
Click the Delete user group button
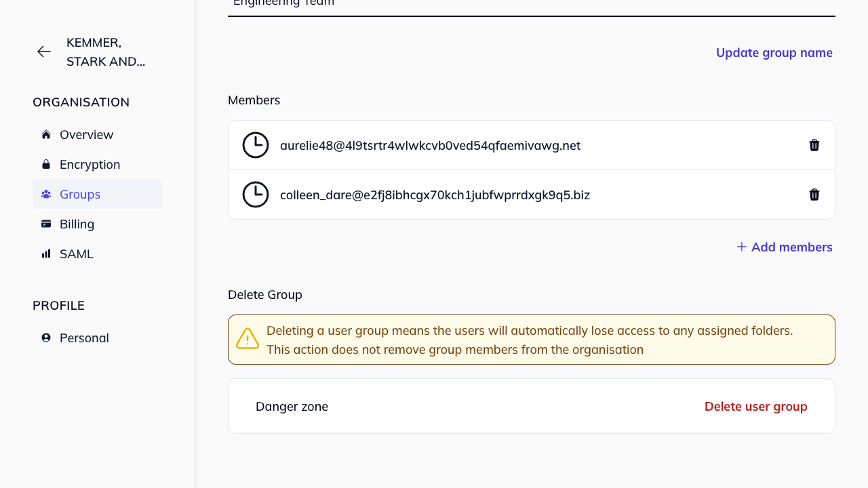pos(755,406)
